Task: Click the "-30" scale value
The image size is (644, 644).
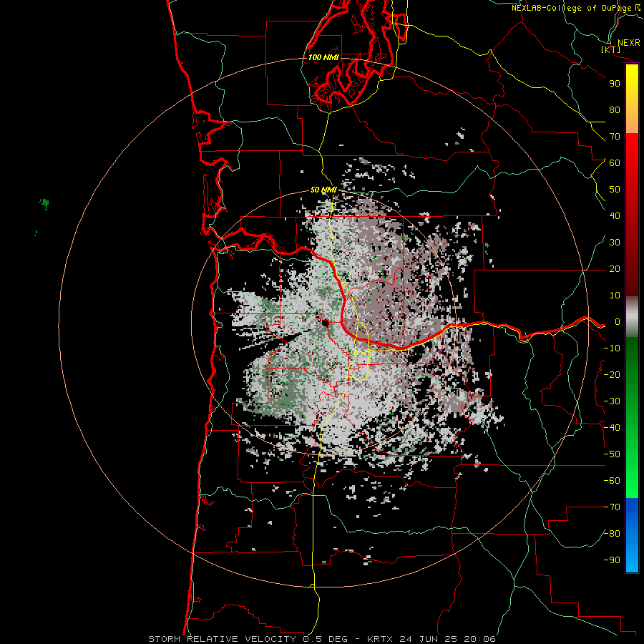Action: pyautogui.click(x=612, y=401)
